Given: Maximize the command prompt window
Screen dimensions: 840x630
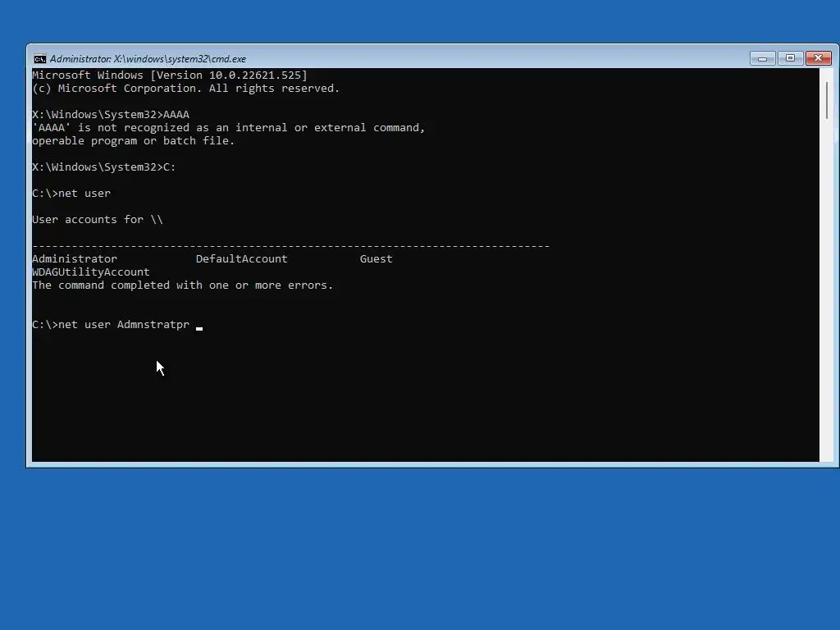Looking at the screenshot, I should (790, 58).
